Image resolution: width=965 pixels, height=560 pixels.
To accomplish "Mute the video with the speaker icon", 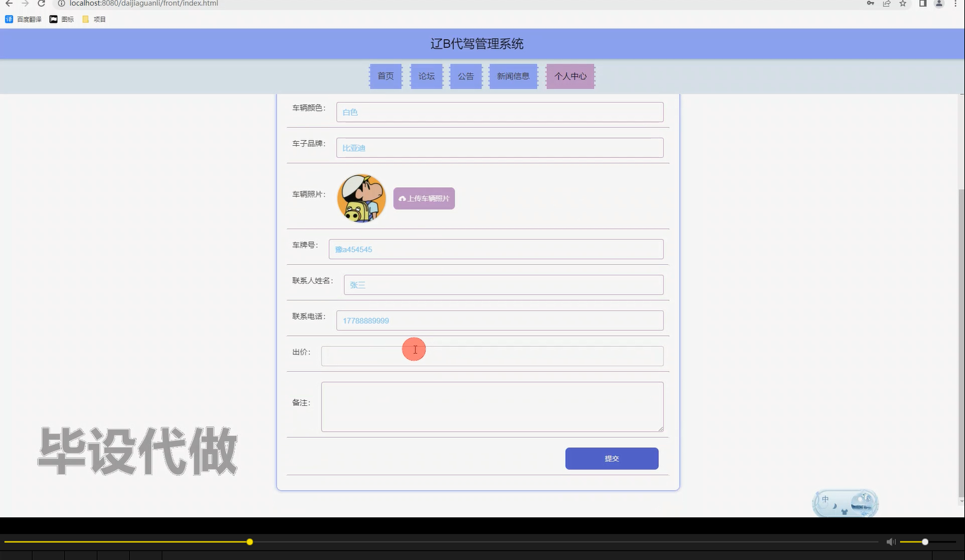I will click(x=891, y=542).
